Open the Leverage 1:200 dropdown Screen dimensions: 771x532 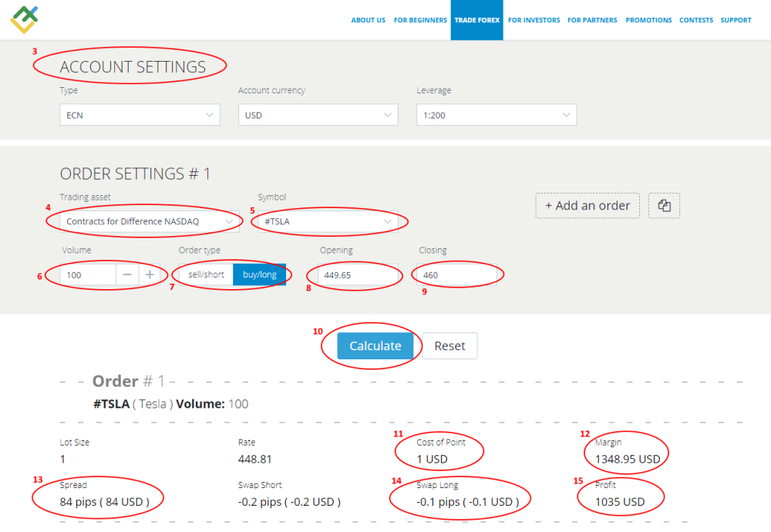(496, 116)
